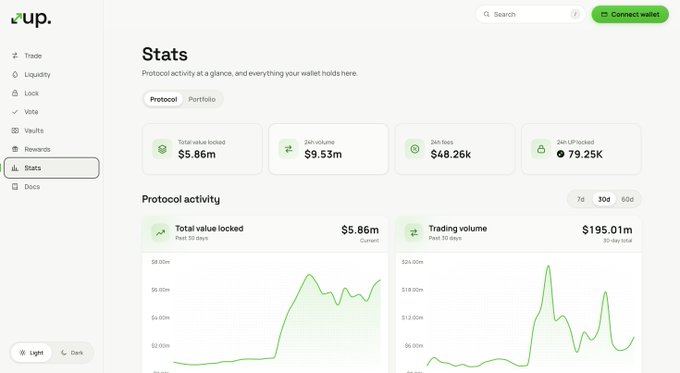Click the 24h fees circle icon
This screenshot has width=680, height=373.
click(x=415, y=149)
